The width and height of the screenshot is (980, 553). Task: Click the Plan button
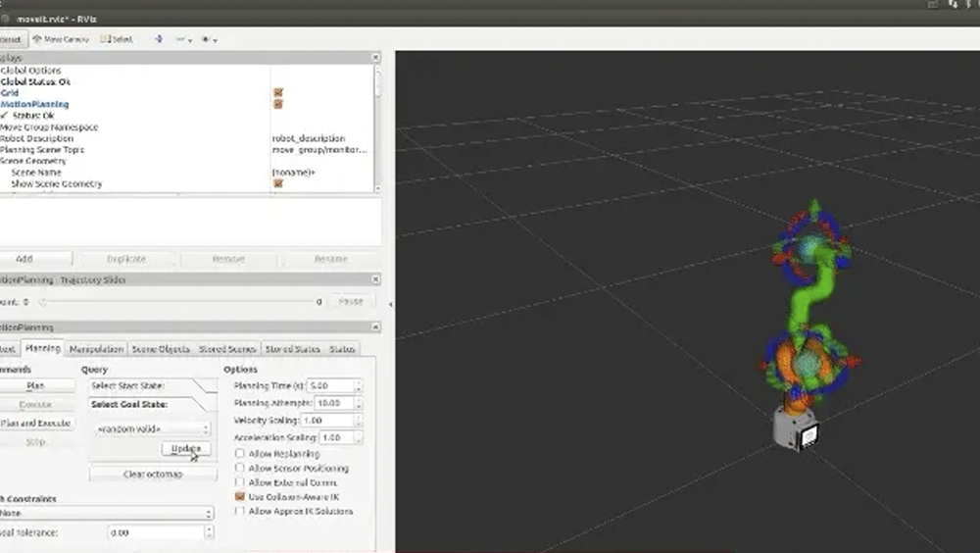coord(35,385)
